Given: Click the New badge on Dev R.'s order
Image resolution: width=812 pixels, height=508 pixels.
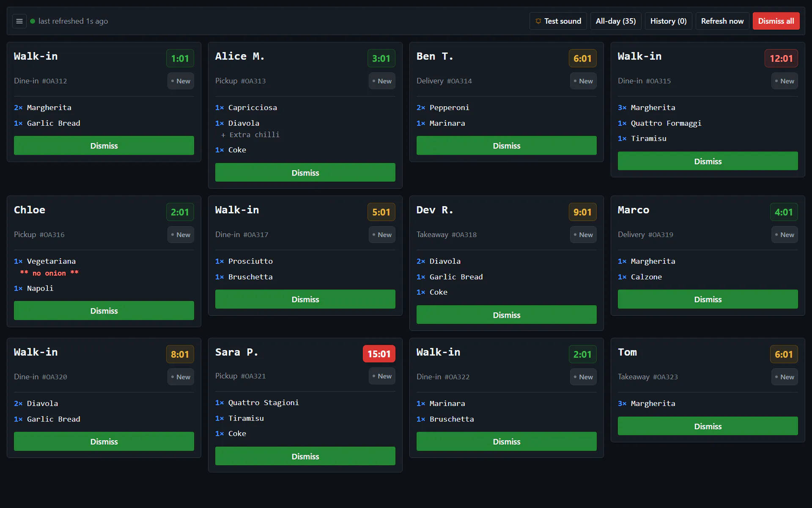Looking at the screenshot, I should pos(583,235).
